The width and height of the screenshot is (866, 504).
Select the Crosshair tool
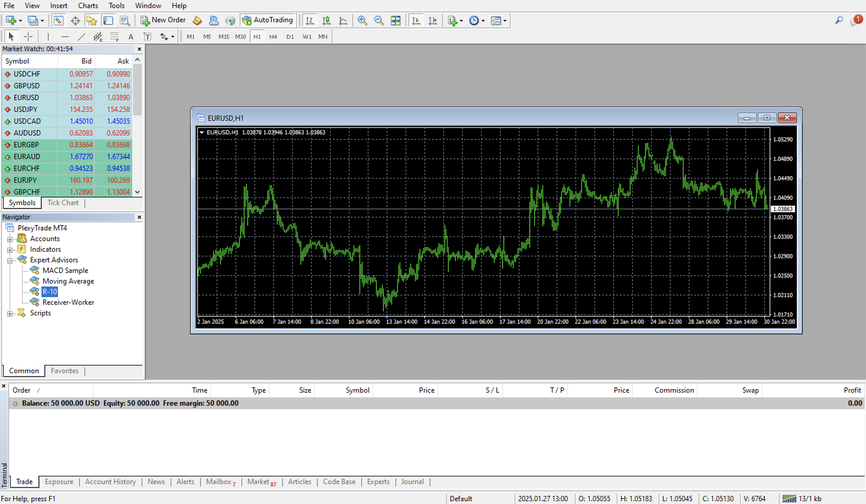[28, 36]
